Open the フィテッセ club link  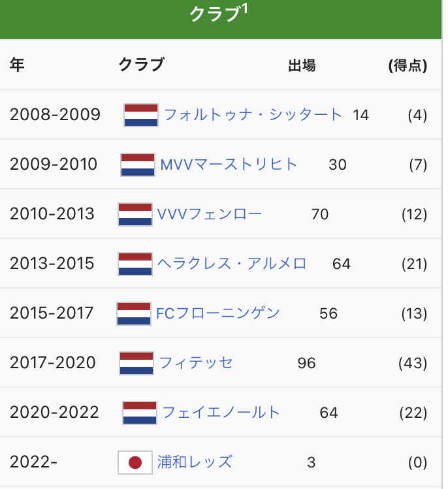(196, 363)
